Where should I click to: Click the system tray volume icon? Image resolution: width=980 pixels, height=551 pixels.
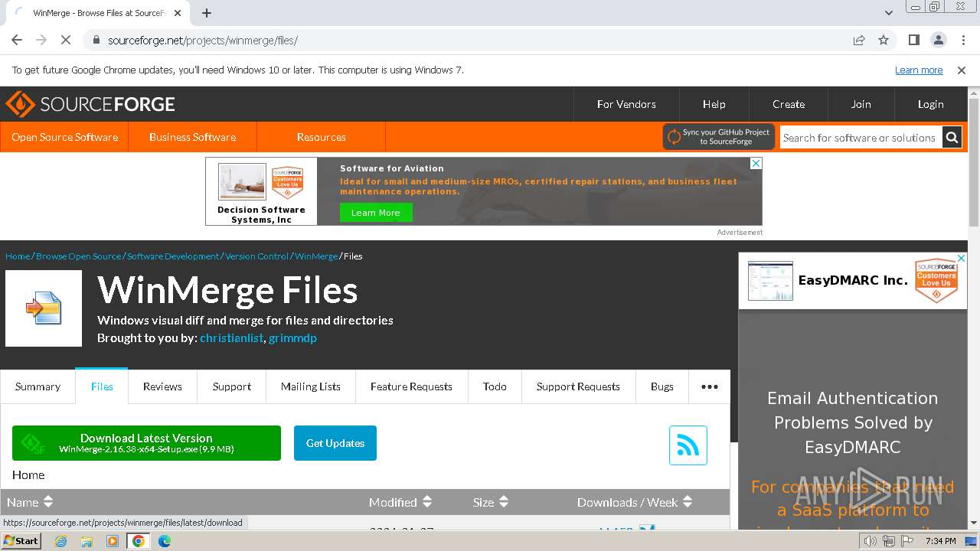(870, 541)
